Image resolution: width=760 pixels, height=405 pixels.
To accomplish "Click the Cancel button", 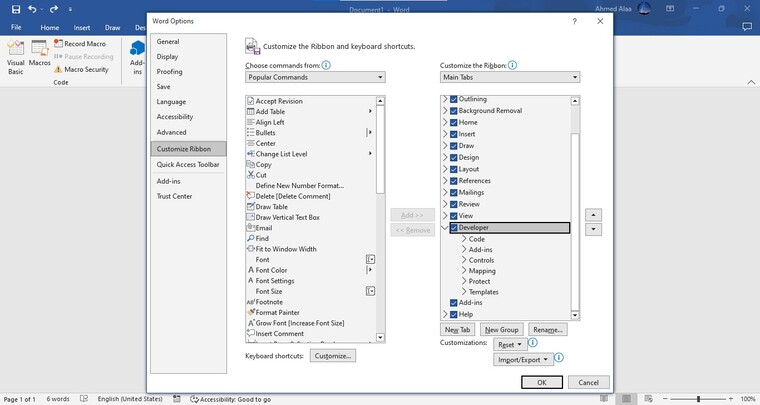I will click(588, 382).
